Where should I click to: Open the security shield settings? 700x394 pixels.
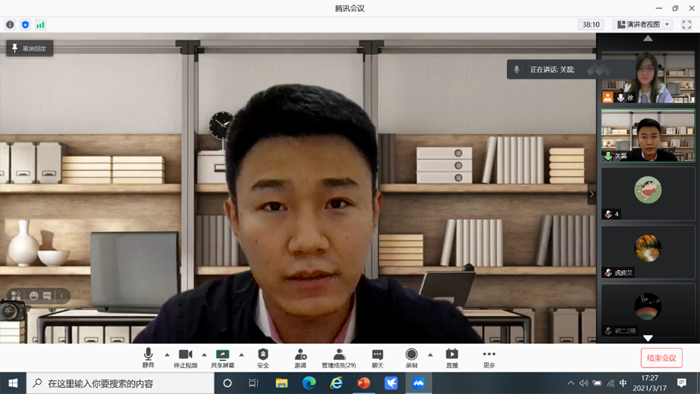263,358
